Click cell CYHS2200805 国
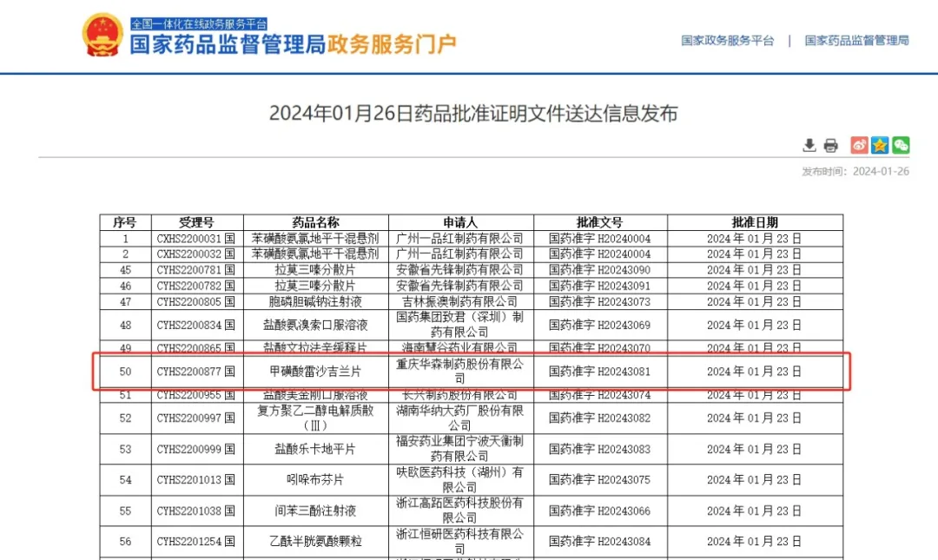The image size is (938, 560). 196,301
